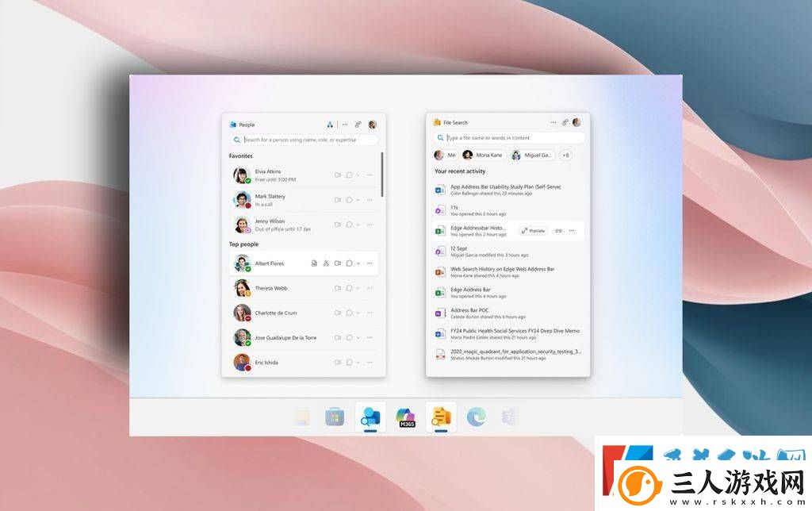This screenshot has width=812, height=511.
Task: Expand chat dropdown arrow for Eric Ishida
Action: 358,363
